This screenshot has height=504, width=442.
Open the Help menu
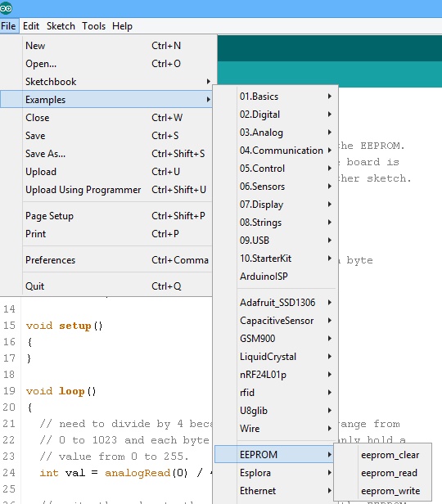pyautogui.click(x=122, y=26)
